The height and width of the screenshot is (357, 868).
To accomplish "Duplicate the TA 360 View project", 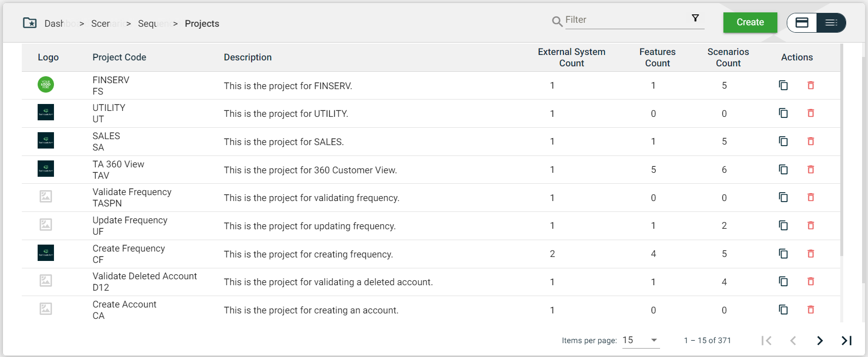I will (x=783, y=169).
